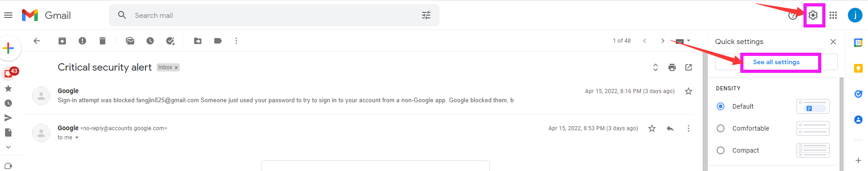Reply to the Google message
The height and width of the screenshot is (171, 868).
tap(670, 128)
